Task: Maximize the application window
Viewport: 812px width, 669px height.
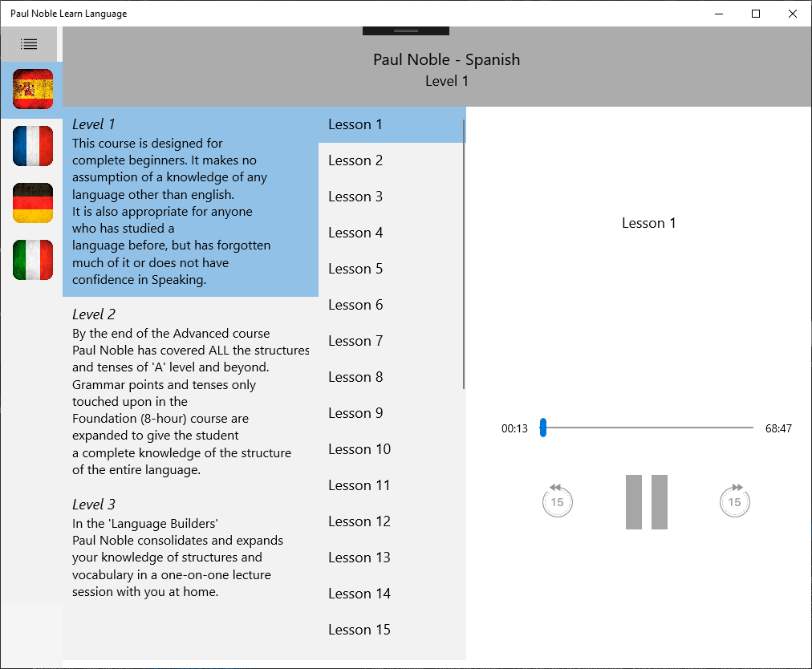Action: 756,14
